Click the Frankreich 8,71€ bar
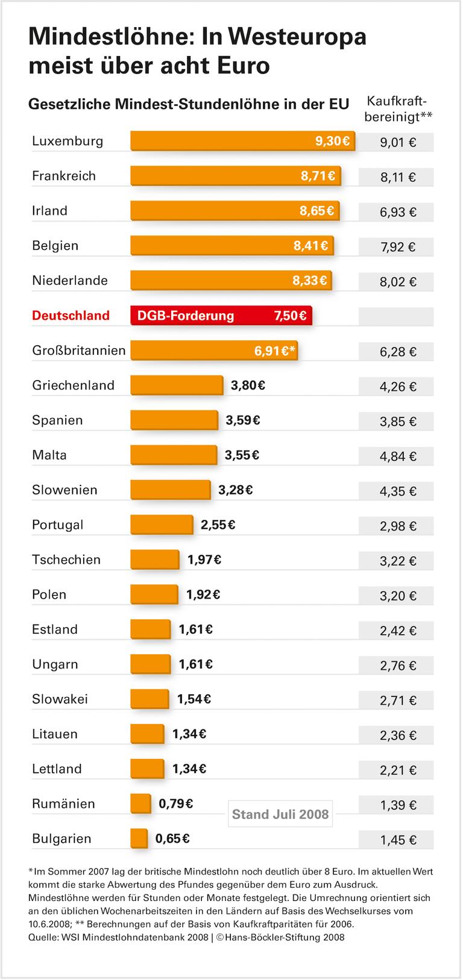Viewport: 463px width, 980px height. pyautogui.click(x=235, y=176)
